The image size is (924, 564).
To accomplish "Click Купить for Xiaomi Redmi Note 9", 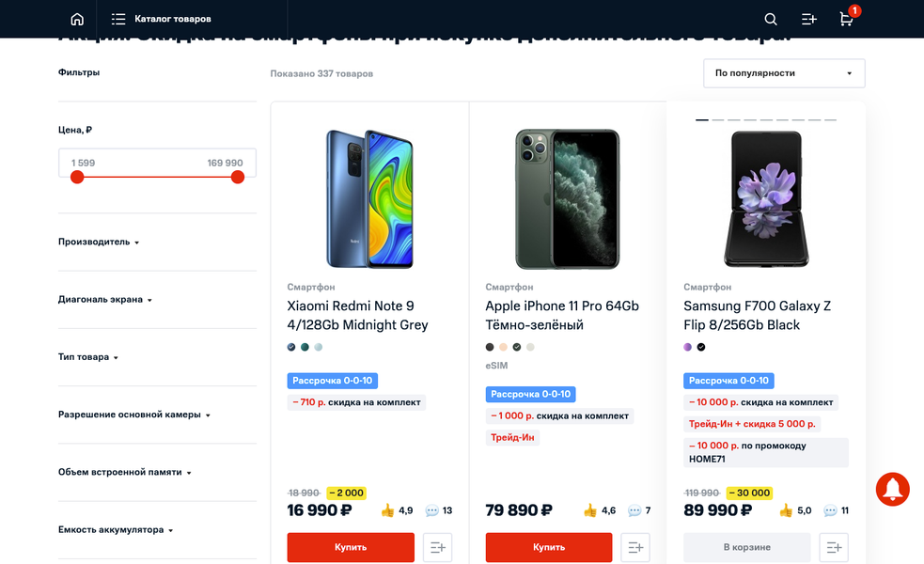I will click(351, 547).
